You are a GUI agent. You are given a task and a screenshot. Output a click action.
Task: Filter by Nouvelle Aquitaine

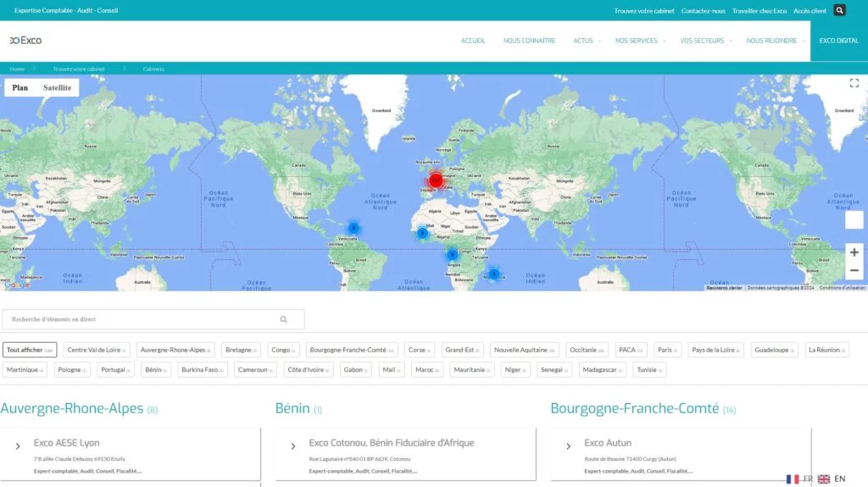pos(524,350)
